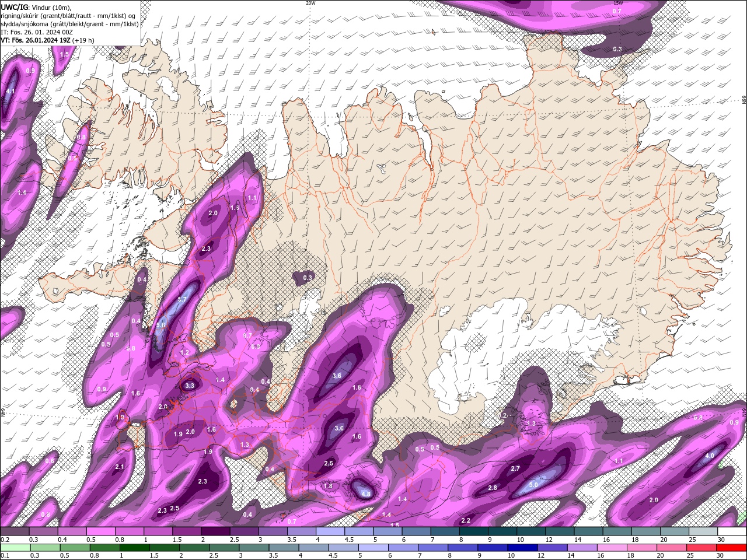Click the pale grey snow swatch starting at 25
Viewport: 747px width, 560px height.
click(703, 531)
